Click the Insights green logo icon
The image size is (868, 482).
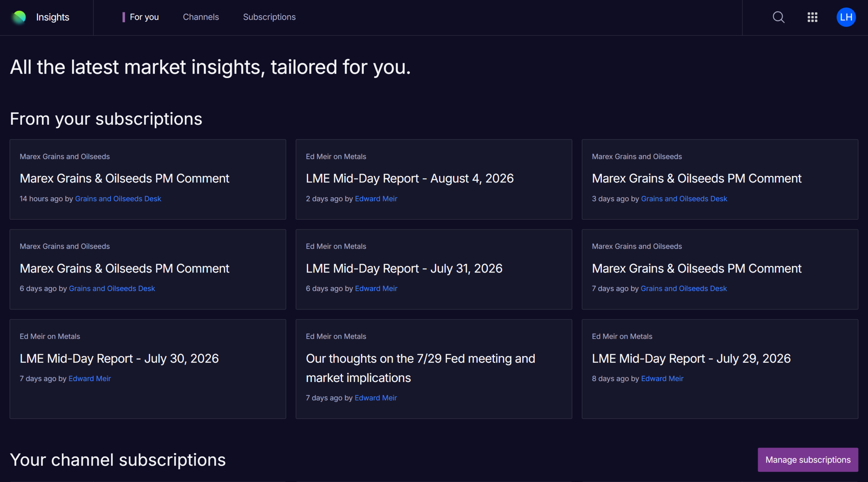pyautogui.click(x=19, y=17)
